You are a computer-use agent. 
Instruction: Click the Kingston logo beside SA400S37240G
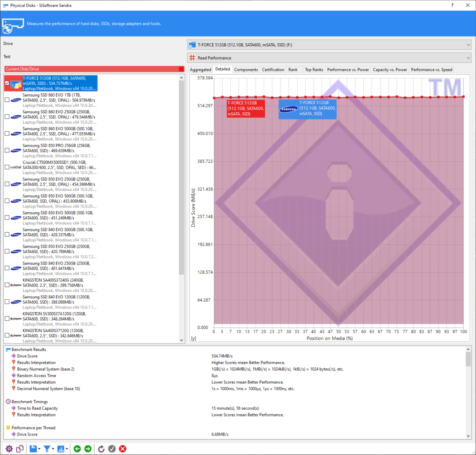[x=16, y=285]
